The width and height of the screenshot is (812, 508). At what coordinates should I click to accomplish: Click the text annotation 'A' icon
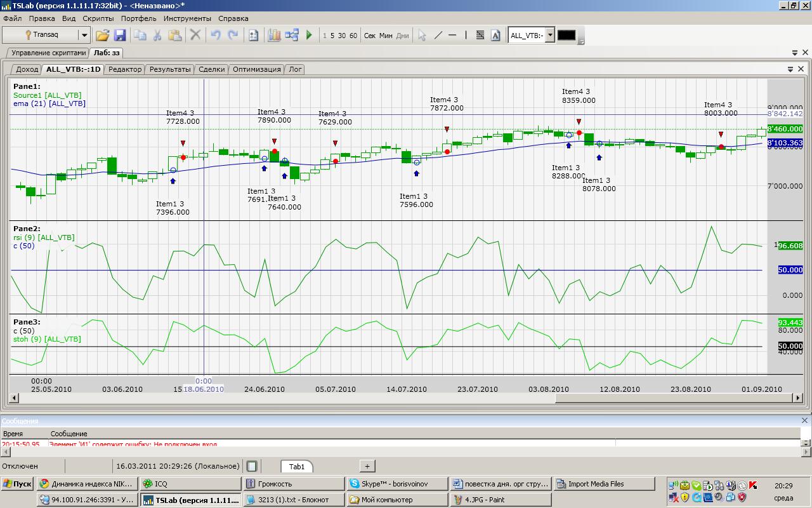pos(495,36)
